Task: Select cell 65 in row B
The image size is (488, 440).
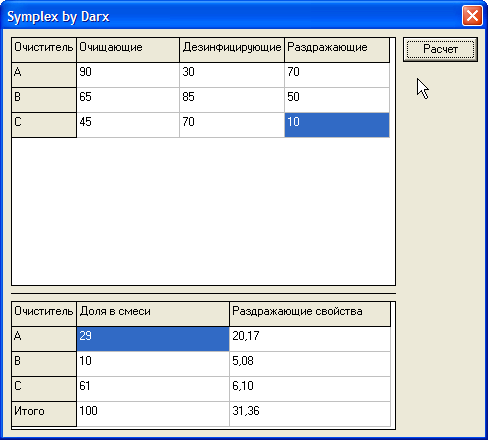Action: click(x=128, y=100)
